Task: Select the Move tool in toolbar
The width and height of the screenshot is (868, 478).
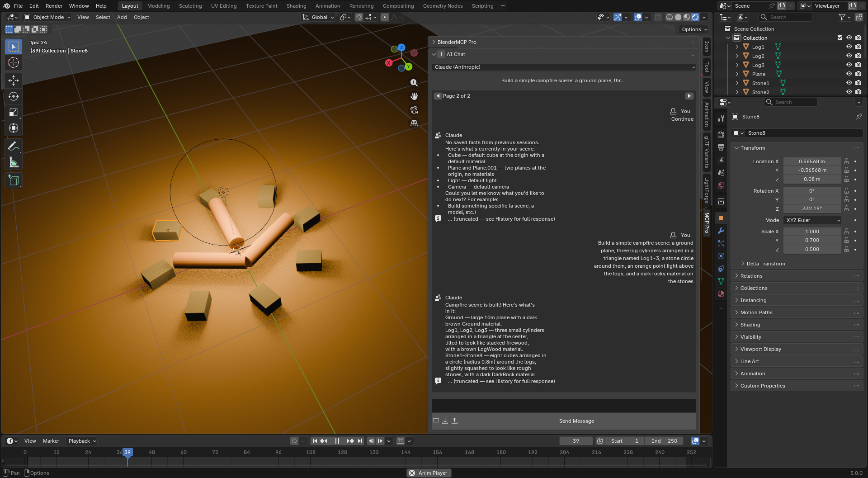Action: (x=14, y=80)
